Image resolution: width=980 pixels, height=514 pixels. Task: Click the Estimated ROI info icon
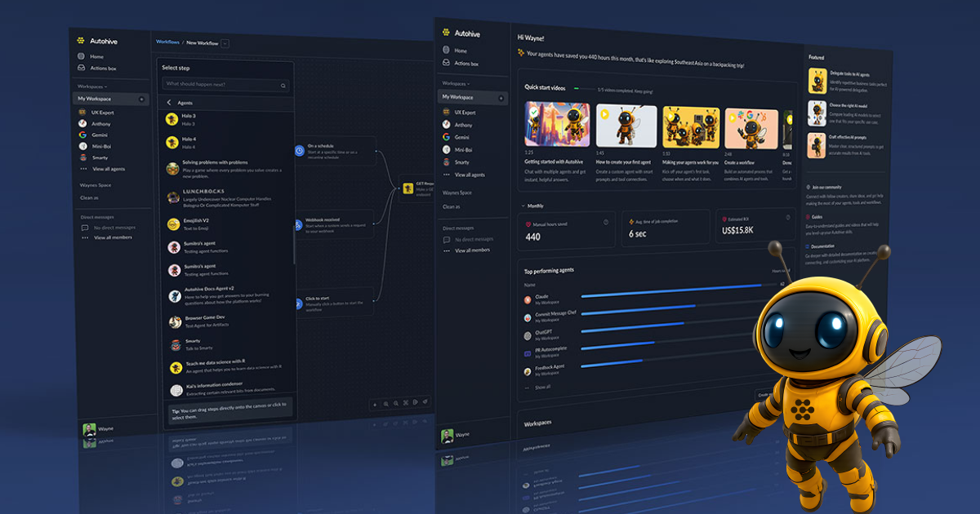[787, 217]
